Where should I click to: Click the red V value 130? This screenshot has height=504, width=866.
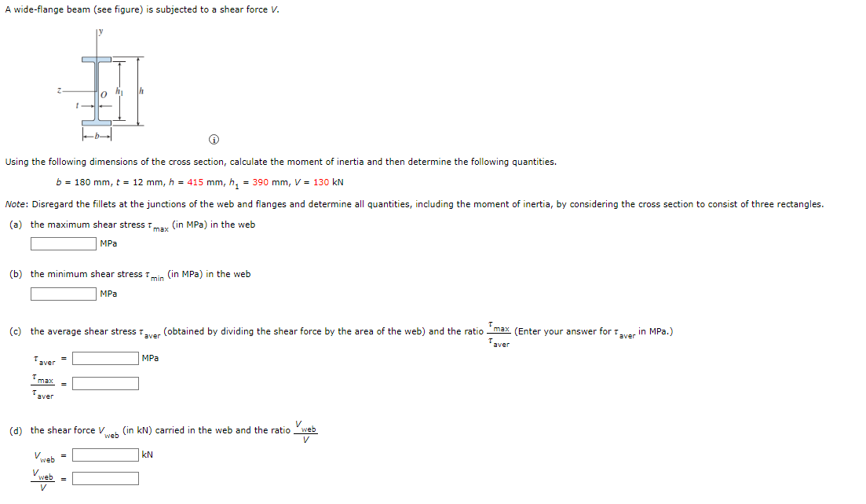(321, 182)
